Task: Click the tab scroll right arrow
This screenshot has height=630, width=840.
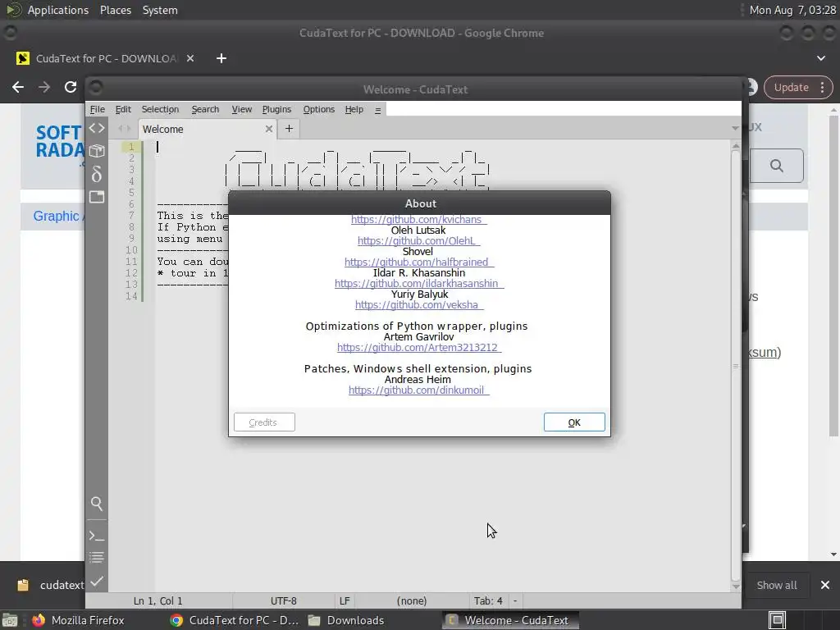Action: 128,129
